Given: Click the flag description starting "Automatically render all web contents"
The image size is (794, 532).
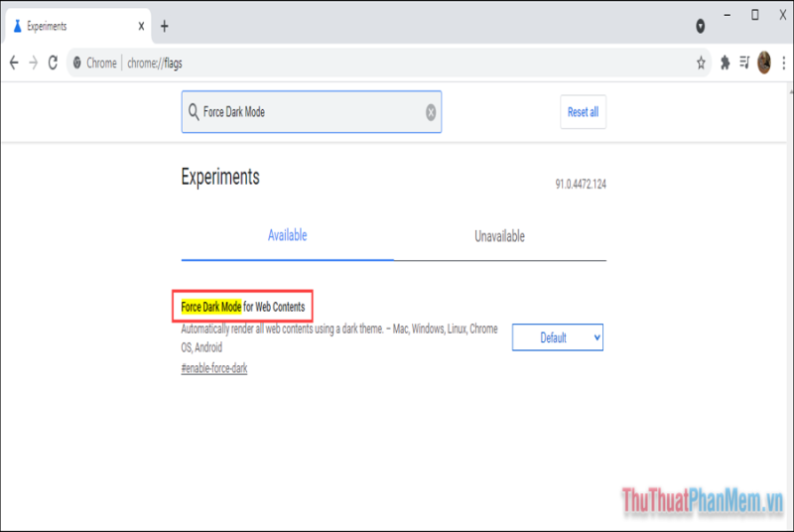Looking at the screenshot, I should point(339,337).
